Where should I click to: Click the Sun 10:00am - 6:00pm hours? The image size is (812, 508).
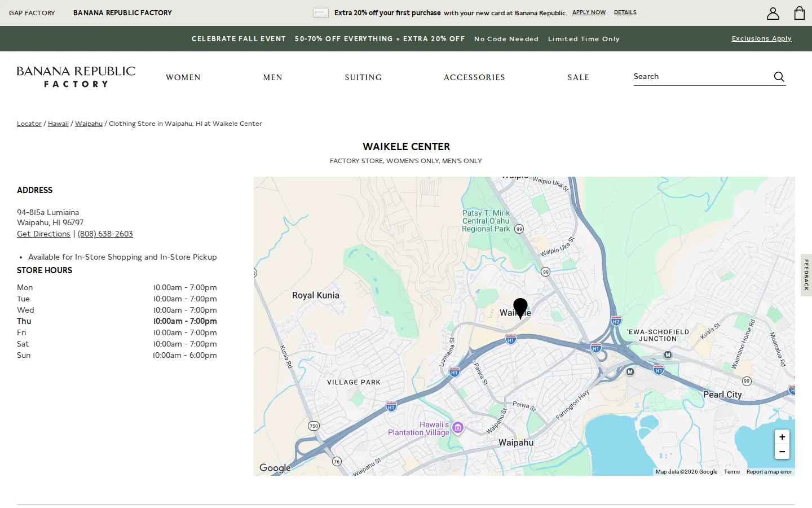185,355
